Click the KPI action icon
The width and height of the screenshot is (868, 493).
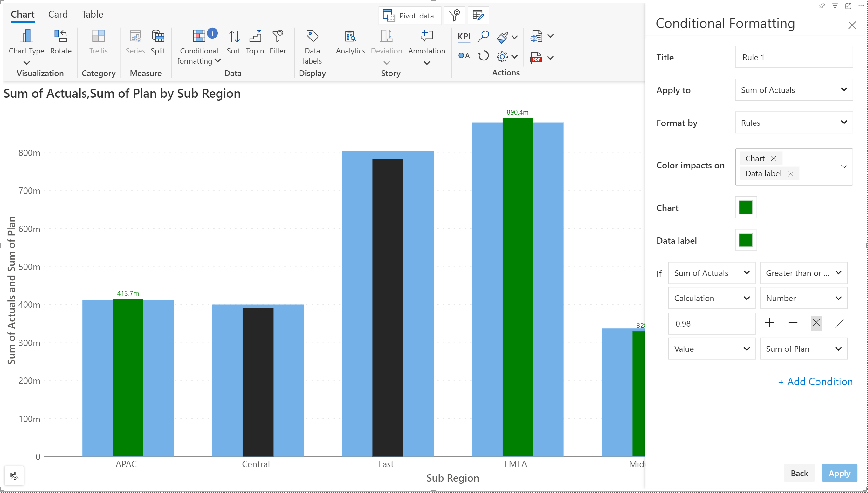coord(464,37)
